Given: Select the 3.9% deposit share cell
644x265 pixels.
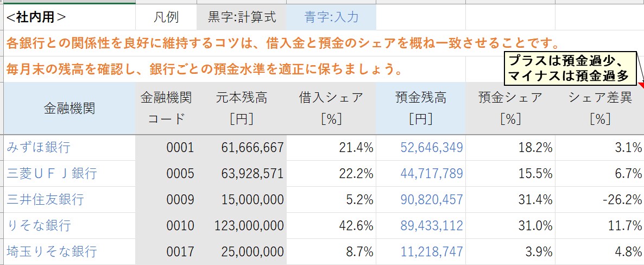Looking at the screenshot, I should [510, 251].
